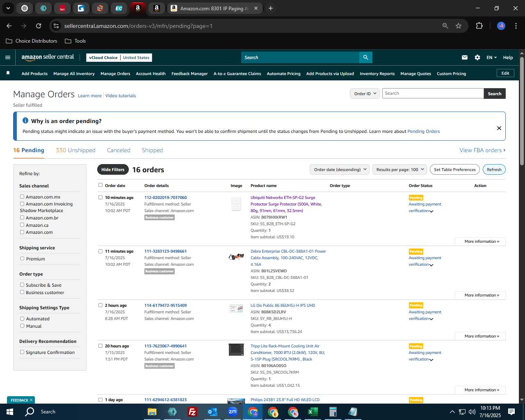Image resolution: width=525 pixels, height=420 pixels.
Task: Go back with browser back arrow
Action: [x=9, y=26]
